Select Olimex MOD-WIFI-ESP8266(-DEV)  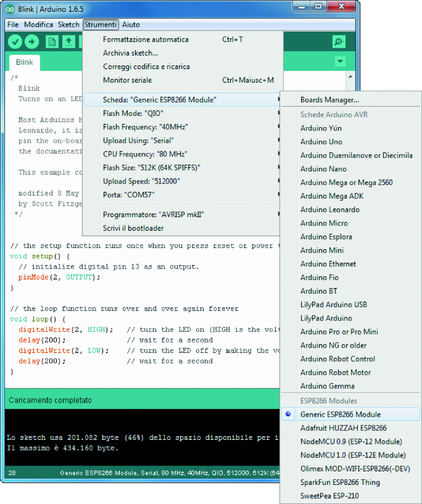coord(351,469)
